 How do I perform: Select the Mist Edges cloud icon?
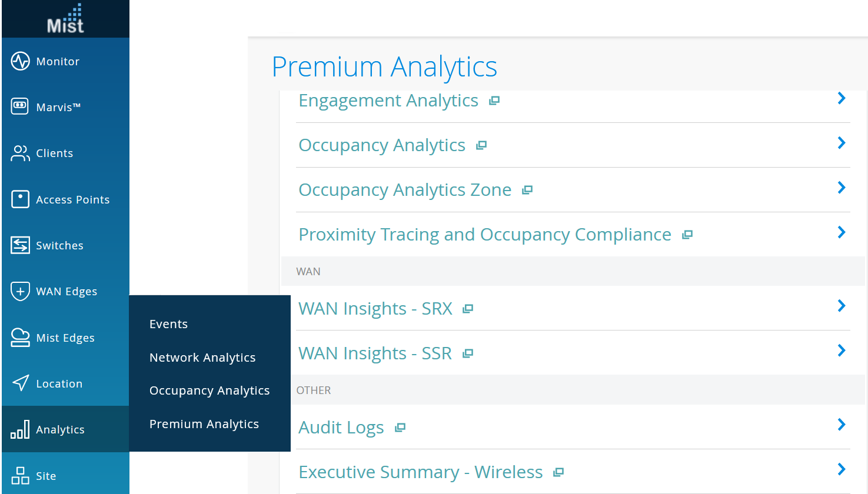(x=20, y=338)
